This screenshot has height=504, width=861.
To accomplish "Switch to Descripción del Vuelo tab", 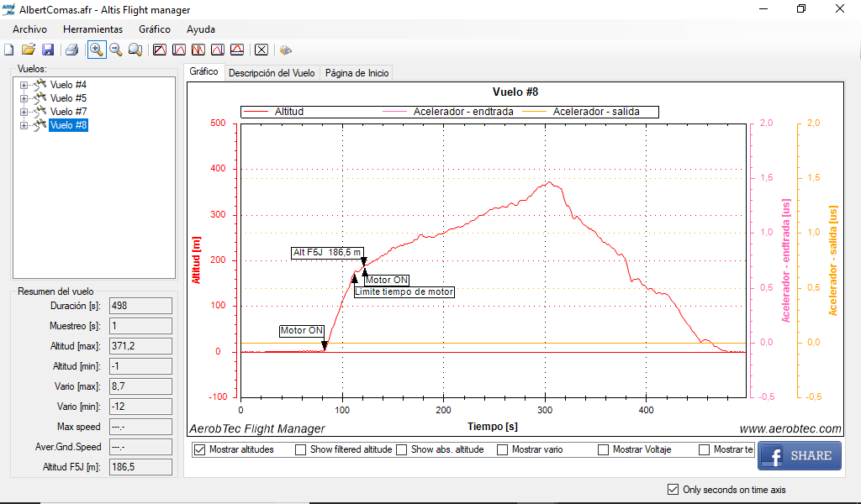I will click(272, 73).
